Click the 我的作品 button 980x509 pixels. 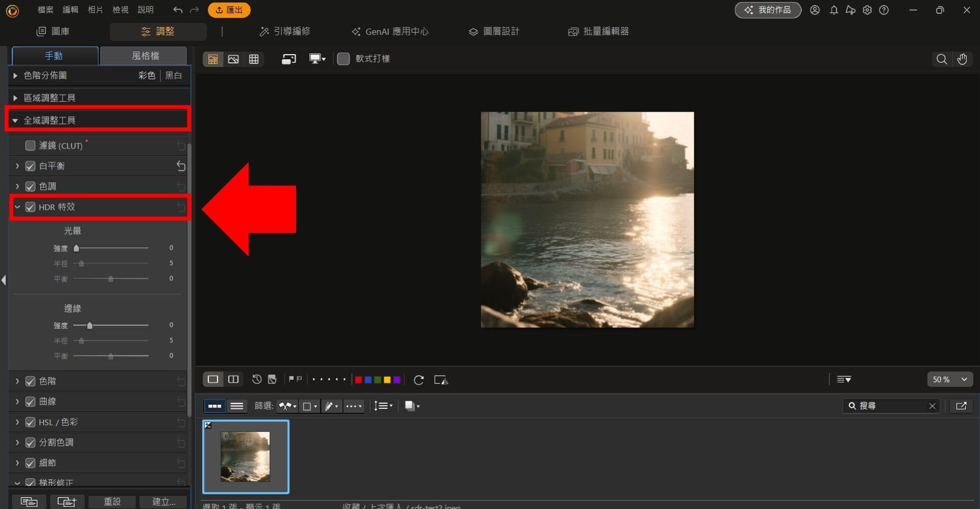tap(768, 10)
